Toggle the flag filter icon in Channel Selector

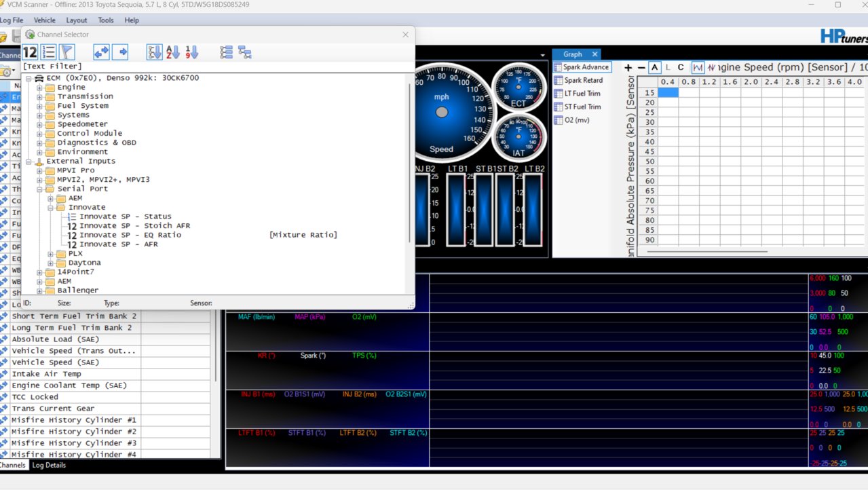(x=67, y=52)
